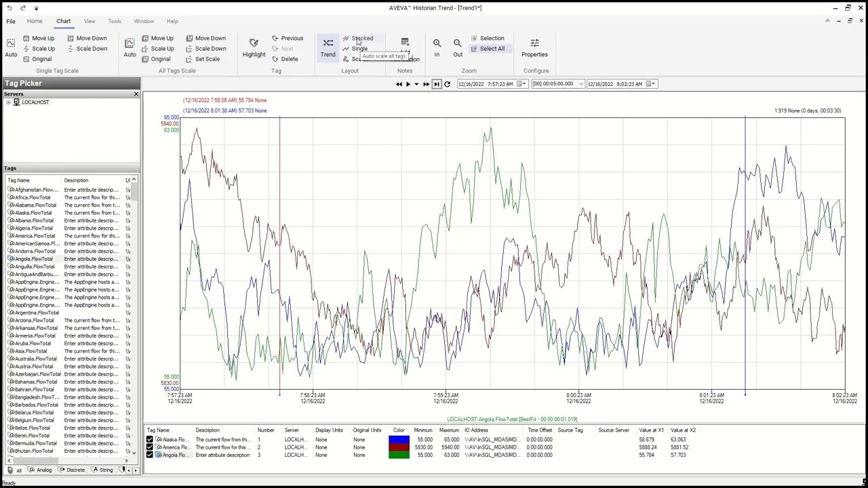Zoom Out on the chart
Image resolution: width=868 pixels, height=488 pixels.
click(x=458, y=47)
